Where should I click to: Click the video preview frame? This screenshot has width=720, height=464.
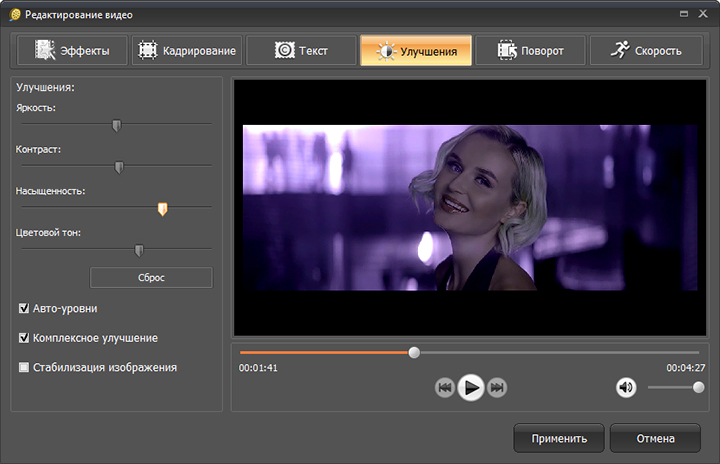point(470,208)
